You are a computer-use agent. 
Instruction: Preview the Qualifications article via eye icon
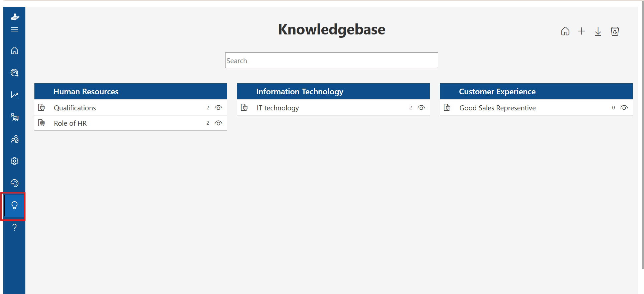click(219, 107)
